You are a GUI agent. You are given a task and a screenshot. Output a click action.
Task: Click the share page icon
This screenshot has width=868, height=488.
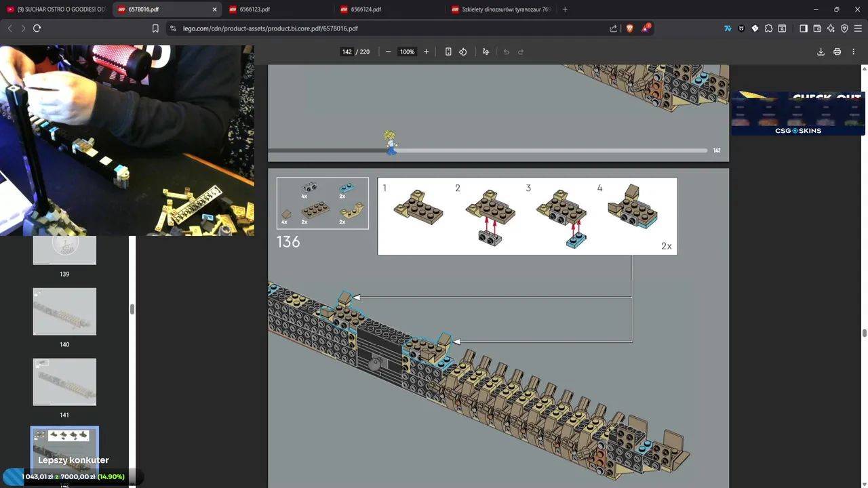pyautogui.click(x=614, y=28)
